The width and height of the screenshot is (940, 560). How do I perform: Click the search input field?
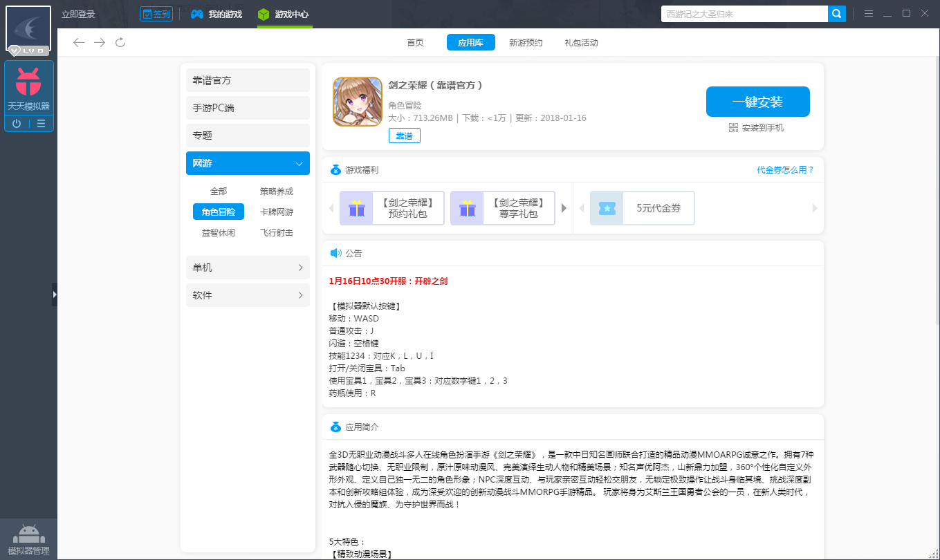point(744,14)
